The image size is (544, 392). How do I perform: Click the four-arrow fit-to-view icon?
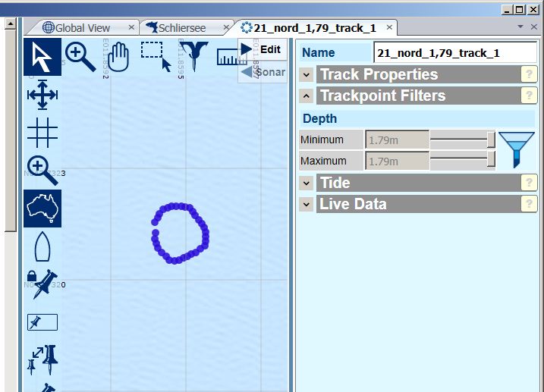point(42,95)
